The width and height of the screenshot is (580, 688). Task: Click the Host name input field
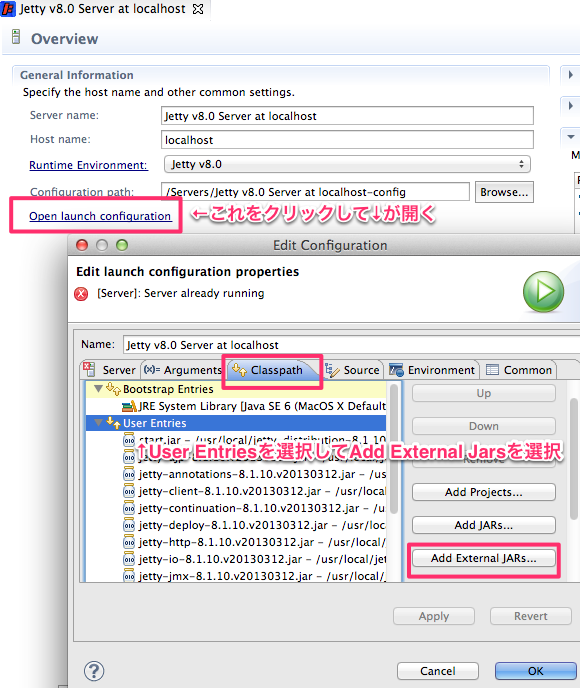coord(347,140)
